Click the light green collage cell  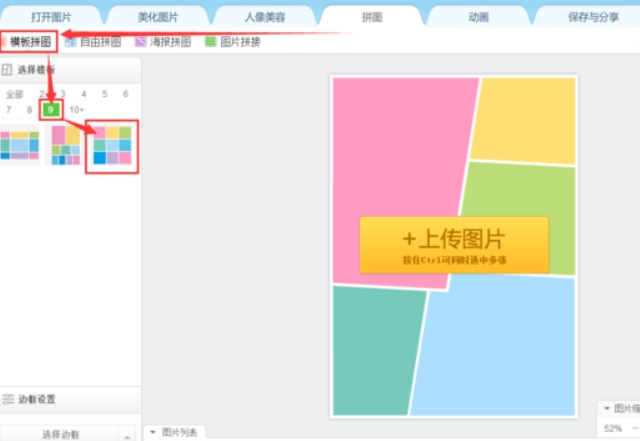click(x=520, y=190)
